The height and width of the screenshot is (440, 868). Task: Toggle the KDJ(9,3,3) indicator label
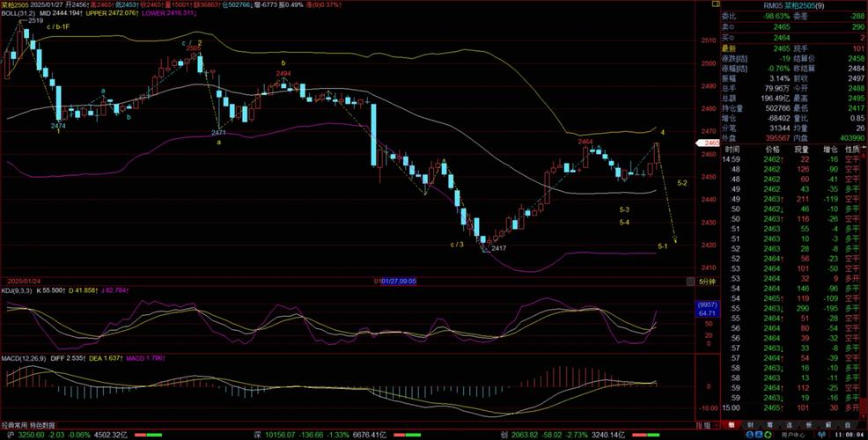coord(18,290)
